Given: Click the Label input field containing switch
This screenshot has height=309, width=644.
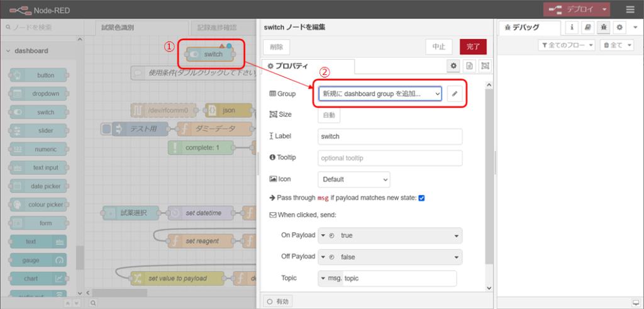Looking at the screenshot, I should [x=390, y=137].
